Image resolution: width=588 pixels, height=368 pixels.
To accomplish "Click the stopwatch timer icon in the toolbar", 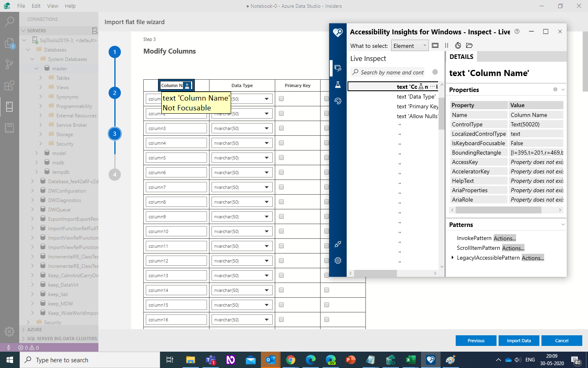I will point(458,45).
